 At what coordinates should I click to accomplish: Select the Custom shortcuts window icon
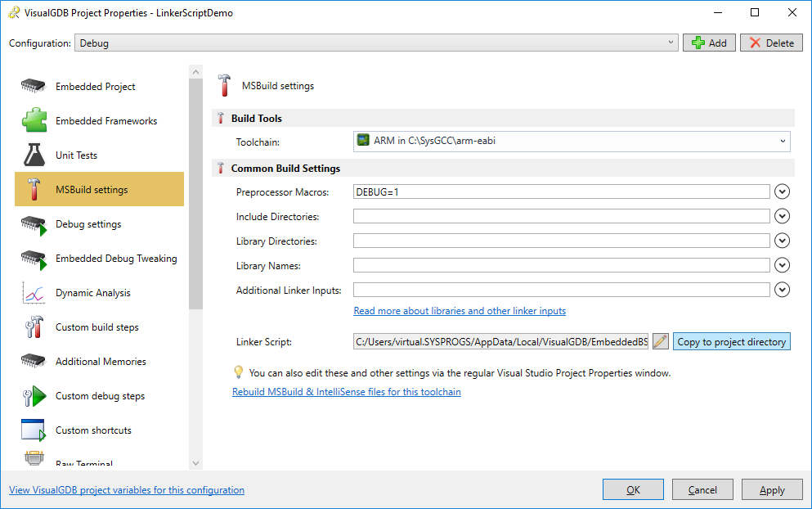click(34, 430)
